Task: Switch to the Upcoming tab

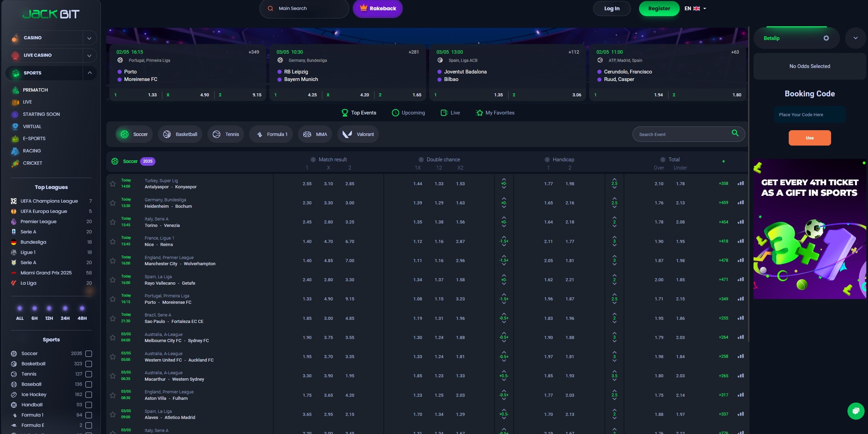Action: coord(408,113)
